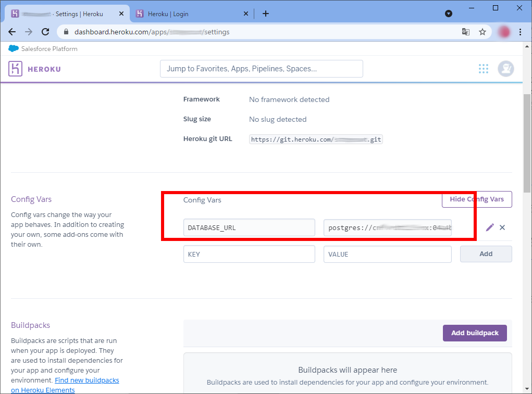The image size is (532, 394).
Task: Delete the DATABASE_URL config var
Action: pos(502,227)
